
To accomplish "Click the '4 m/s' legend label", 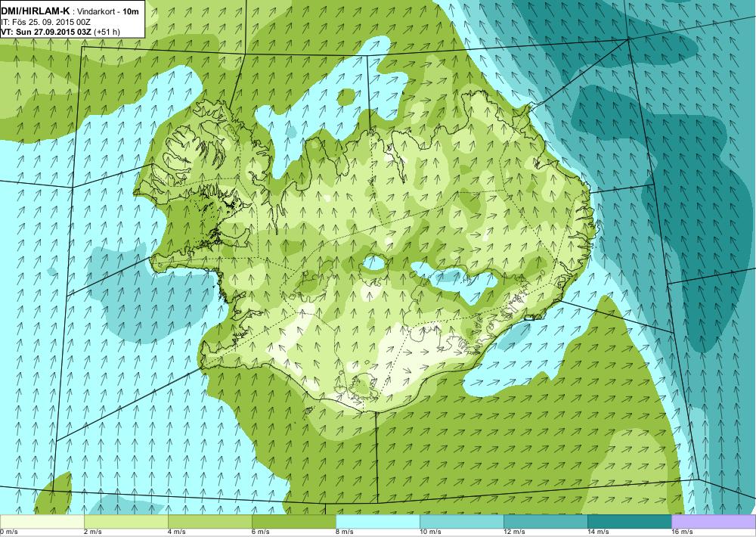I will coord(177,532).
